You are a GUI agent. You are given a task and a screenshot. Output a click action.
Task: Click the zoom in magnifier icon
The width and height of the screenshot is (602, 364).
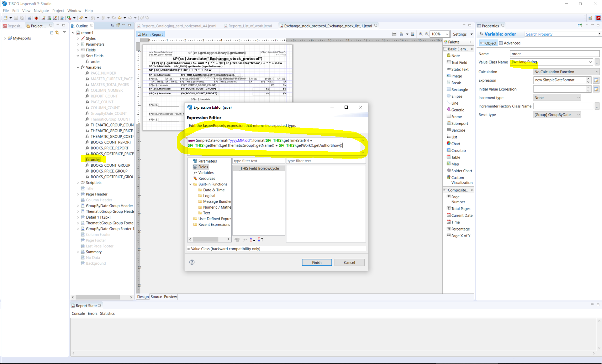point(421,34)
